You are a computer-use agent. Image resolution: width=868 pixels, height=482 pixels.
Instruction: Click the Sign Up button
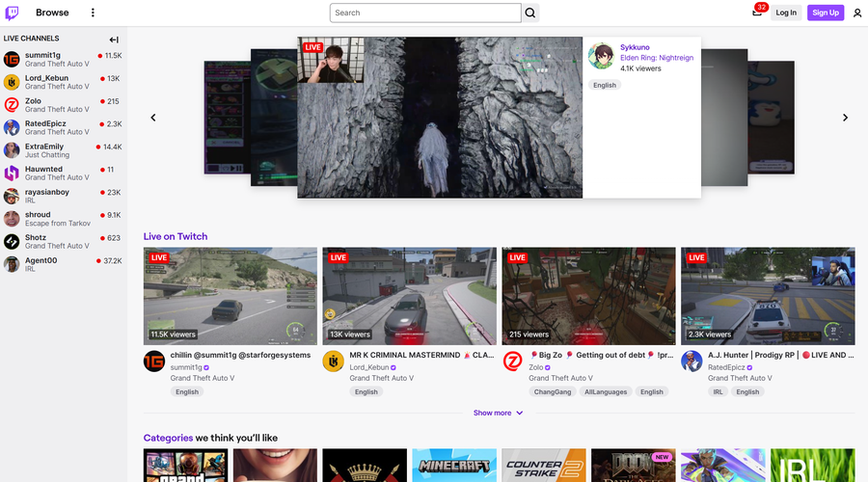pos(826,13)
